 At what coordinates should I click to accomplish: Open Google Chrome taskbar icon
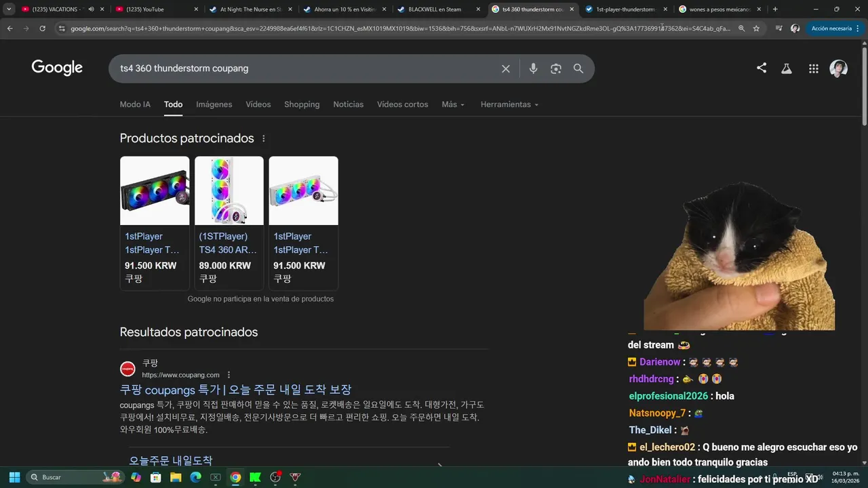(235, 477)
